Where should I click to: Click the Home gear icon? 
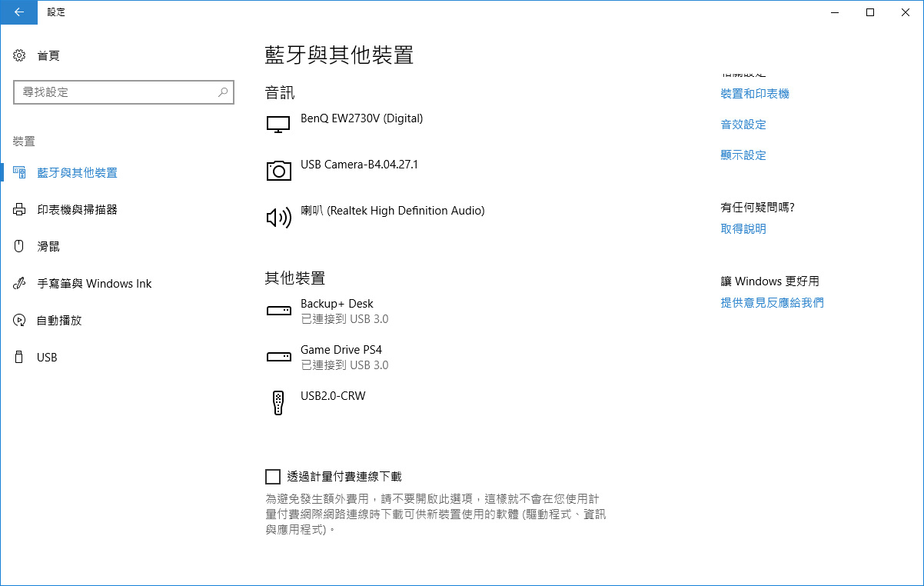click(x=20, y=55)
